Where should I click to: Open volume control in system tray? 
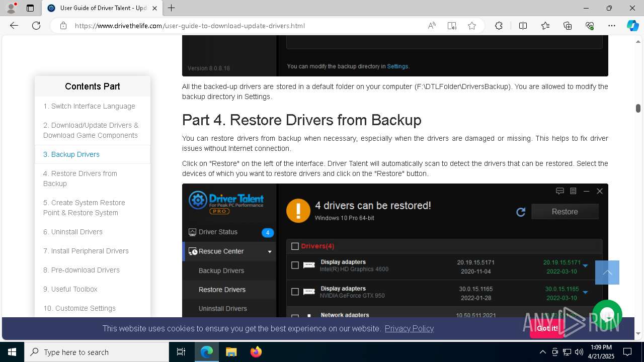579,352
